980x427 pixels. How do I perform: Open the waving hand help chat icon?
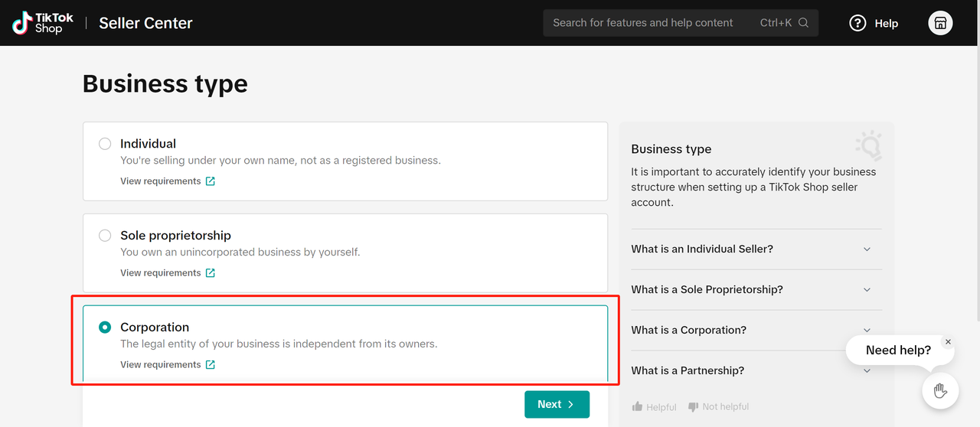point(940,391)
